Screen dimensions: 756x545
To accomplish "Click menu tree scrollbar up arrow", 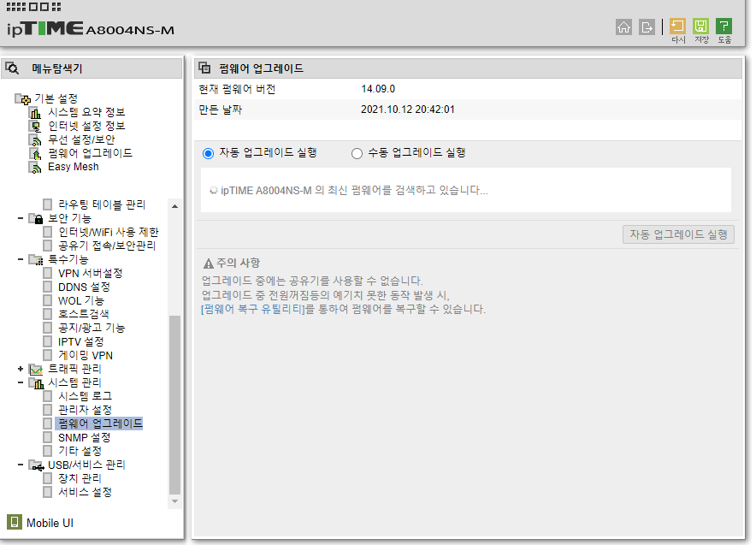I will (175, 206).
